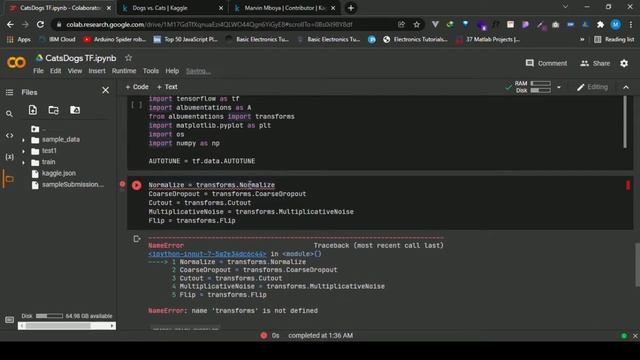
Task: Bookmark this page with the star icon
Action: 416,24
